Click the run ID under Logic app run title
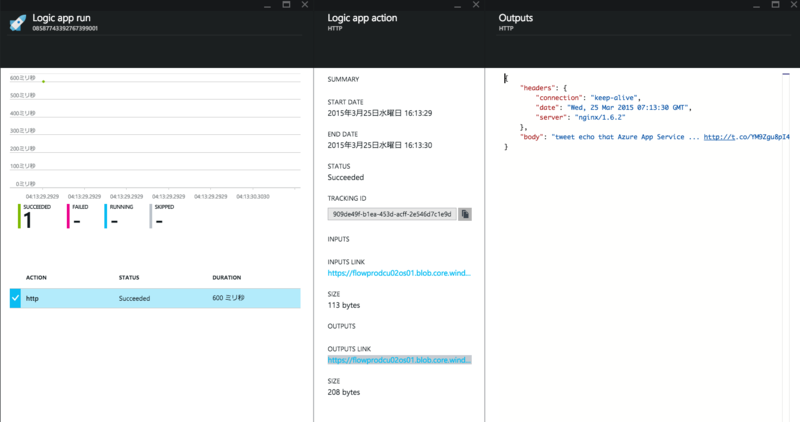Viewport: 800px width, 422px height. click(65, 29)
